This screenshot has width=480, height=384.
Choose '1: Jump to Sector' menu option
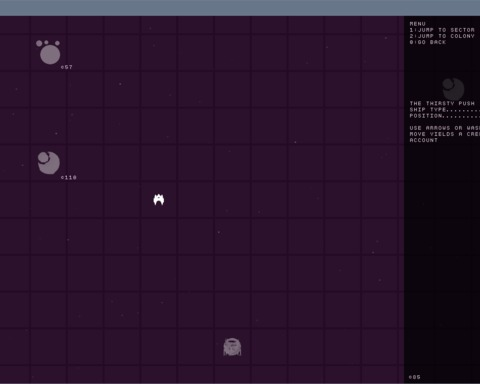[442, 30]
